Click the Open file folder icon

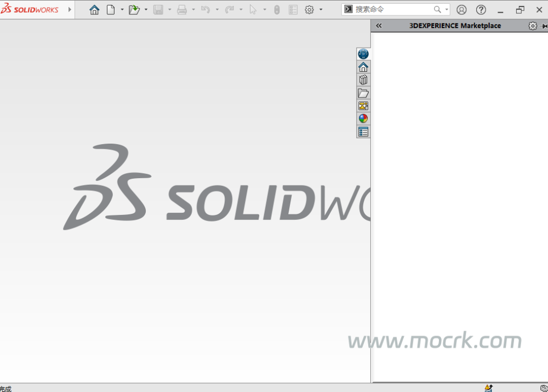134,10
